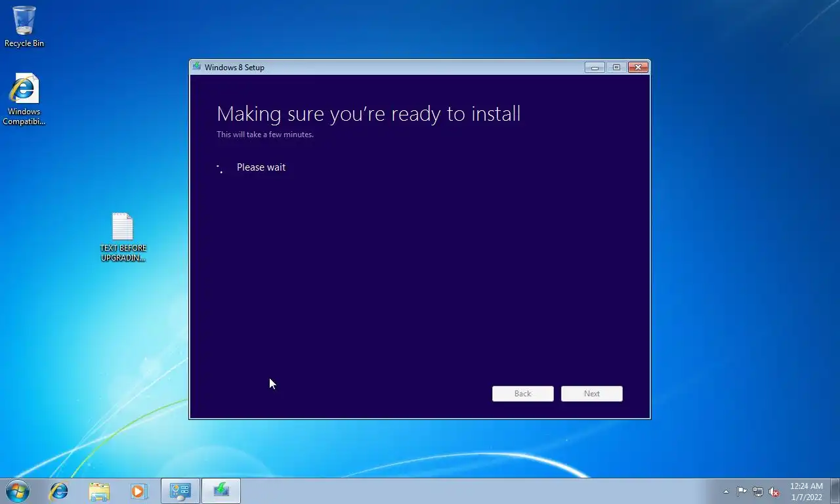Open the Windows Start menu orb

click(x=18, y=491)
